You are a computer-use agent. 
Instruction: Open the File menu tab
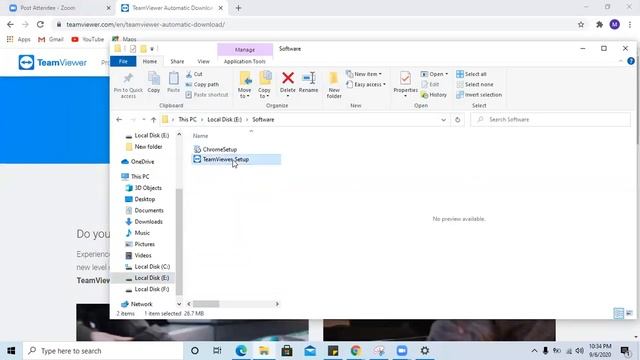click(123, 61)
